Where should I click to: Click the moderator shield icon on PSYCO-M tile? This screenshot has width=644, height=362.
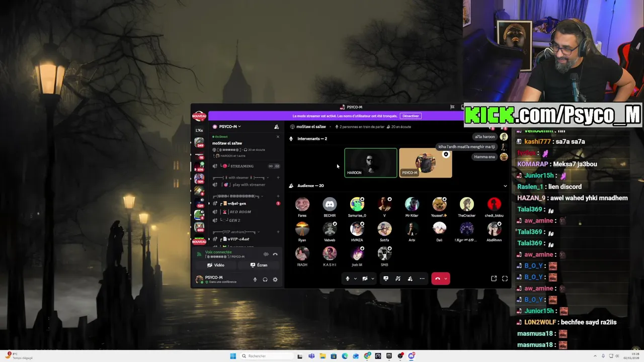tap(446, 154)
